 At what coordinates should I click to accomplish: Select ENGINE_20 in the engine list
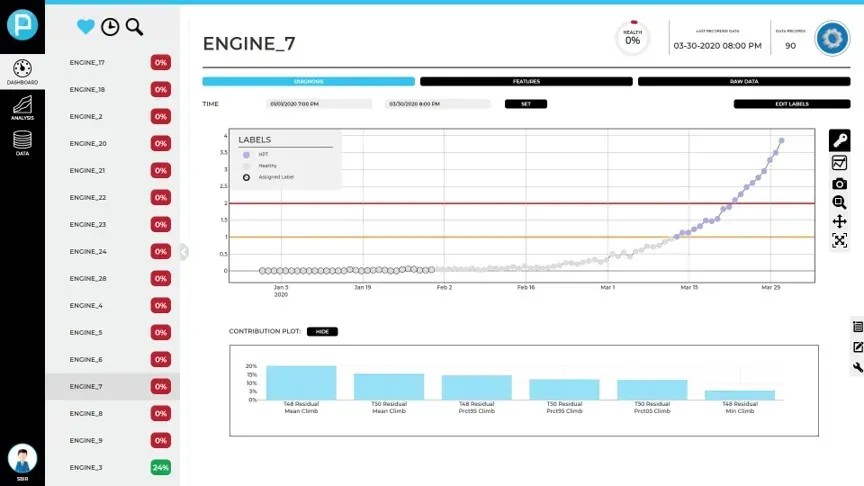pos(112,143)
